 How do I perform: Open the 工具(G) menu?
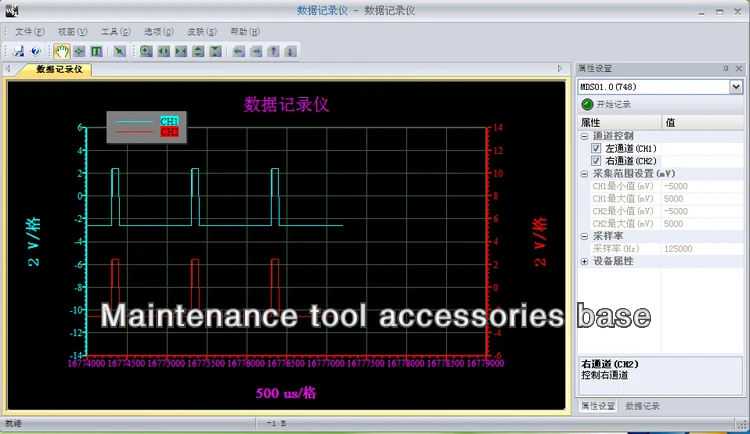pos(115,32)
